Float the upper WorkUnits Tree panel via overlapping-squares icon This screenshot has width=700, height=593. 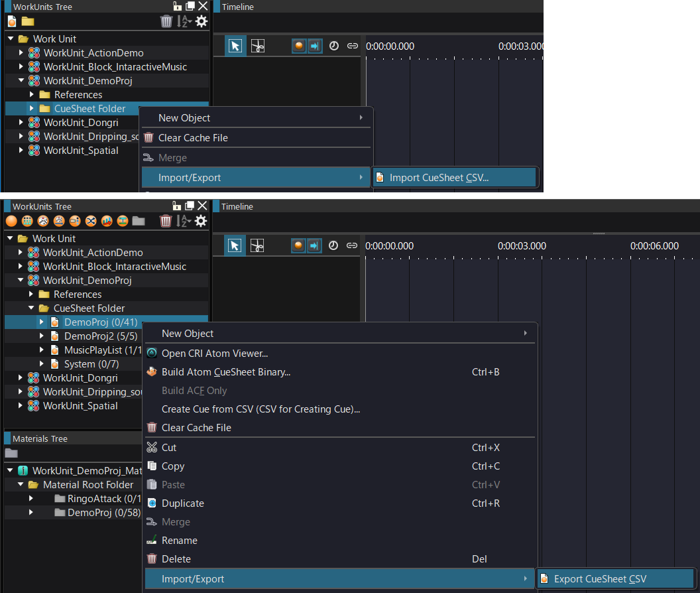[190, 6]
